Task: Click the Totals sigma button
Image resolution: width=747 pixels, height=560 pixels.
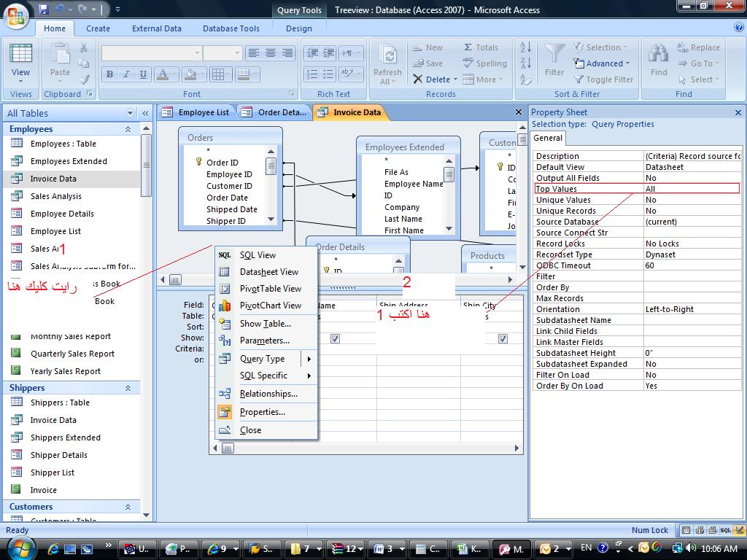Action: point(481,47)
